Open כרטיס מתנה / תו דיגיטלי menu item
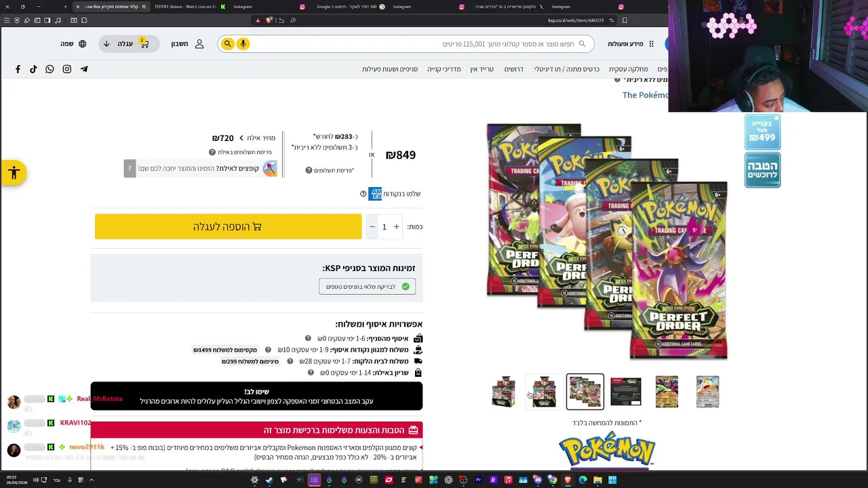Image resolution: width=868 pixels, height=488 pixels. point(567,69)
